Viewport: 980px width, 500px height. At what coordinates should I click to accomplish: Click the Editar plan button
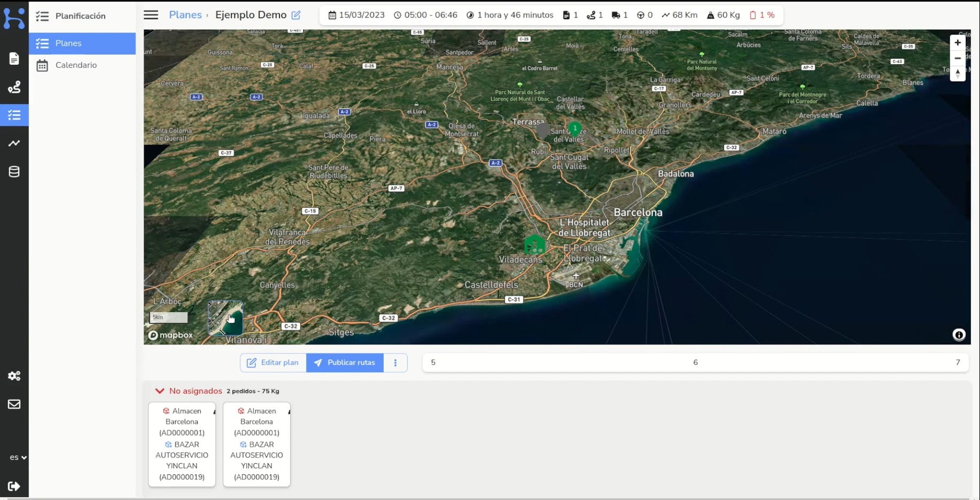coord(273,363)
